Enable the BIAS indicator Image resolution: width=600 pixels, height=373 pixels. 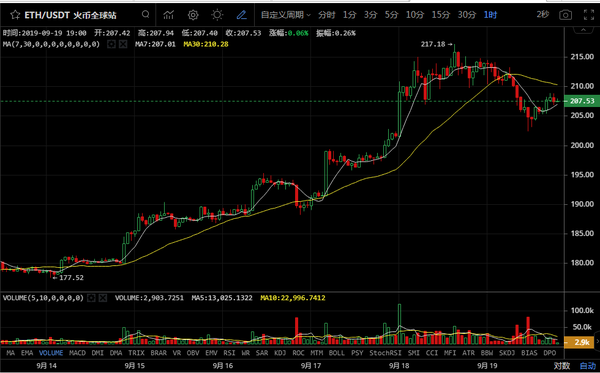(x=529, y=353)
